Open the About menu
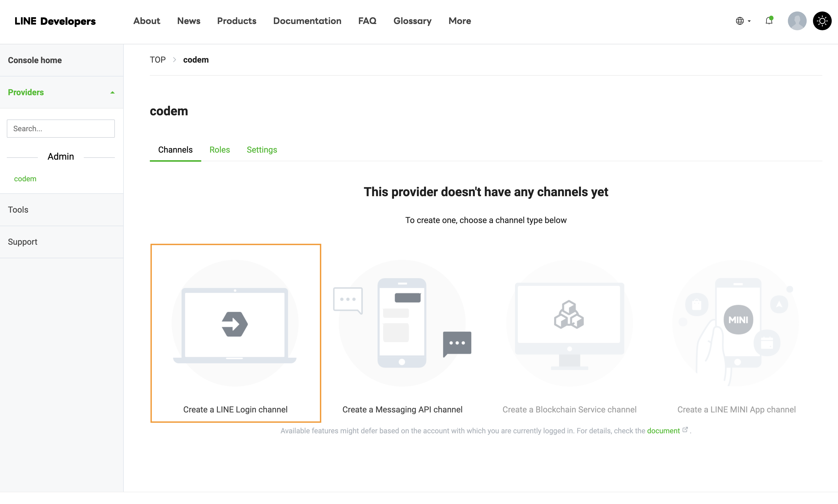Image resolution: width=838 pixels, height=504 pixels. pos(146,21)
